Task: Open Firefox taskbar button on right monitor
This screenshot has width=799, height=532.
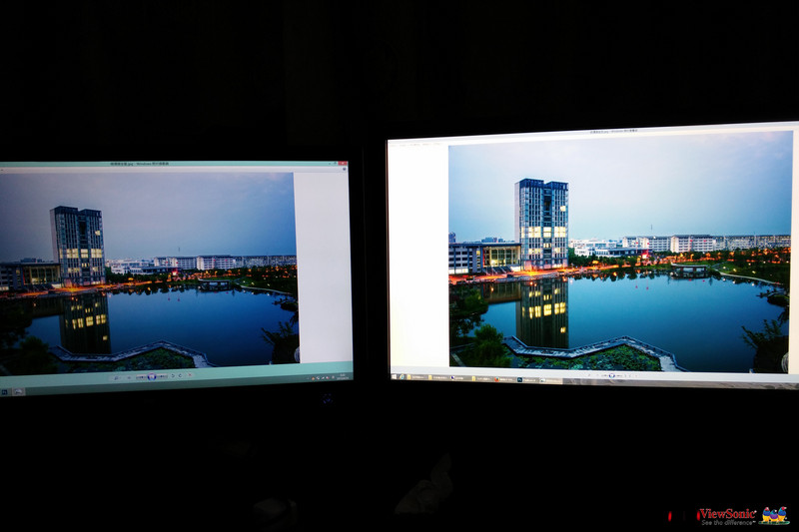Action: [x=503, y=379]
